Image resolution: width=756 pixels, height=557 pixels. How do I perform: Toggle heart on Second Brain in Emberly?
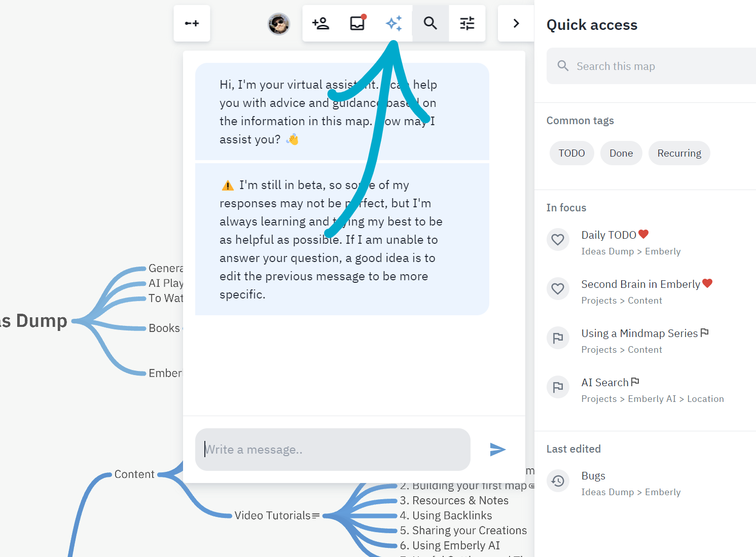(558, 289)
